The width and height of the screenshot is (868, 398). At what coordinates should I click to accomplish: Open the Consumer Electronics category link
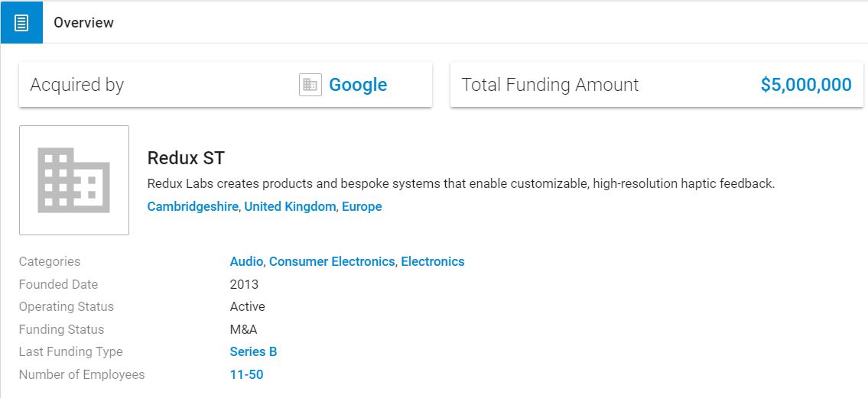[x=332, y=261]
